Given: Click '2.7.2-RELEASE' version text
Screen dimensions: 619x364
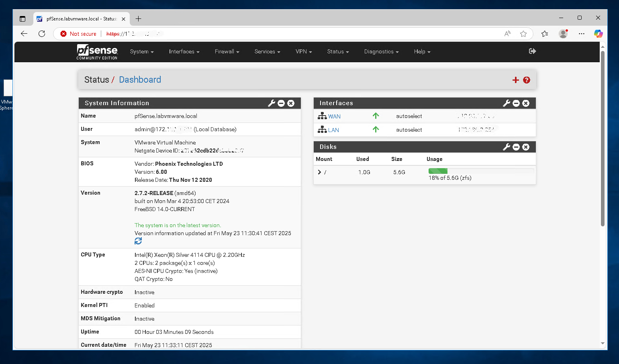Looking at the screenshot, I should [x=154, y=193].
